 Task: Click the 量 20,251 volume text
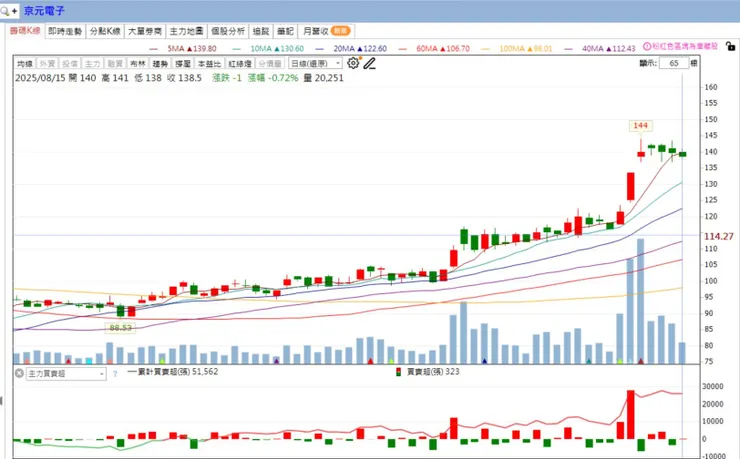click(x=323, y=78)
